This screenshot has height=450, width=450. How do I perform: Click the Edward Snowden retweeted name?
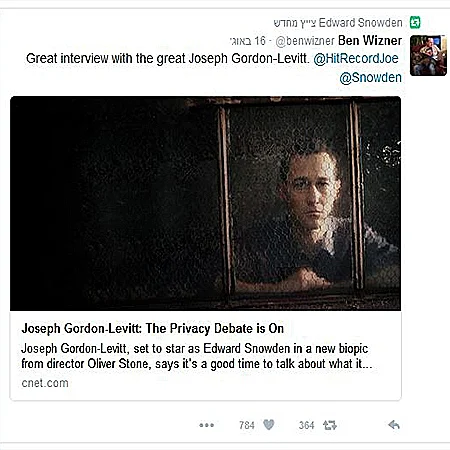pos(360,23)
